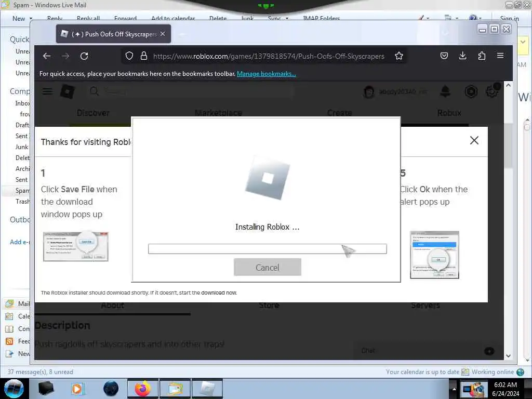532x399 pixels.
Task: Open Roblox side navigation menu
Action: tap(47, 91)
